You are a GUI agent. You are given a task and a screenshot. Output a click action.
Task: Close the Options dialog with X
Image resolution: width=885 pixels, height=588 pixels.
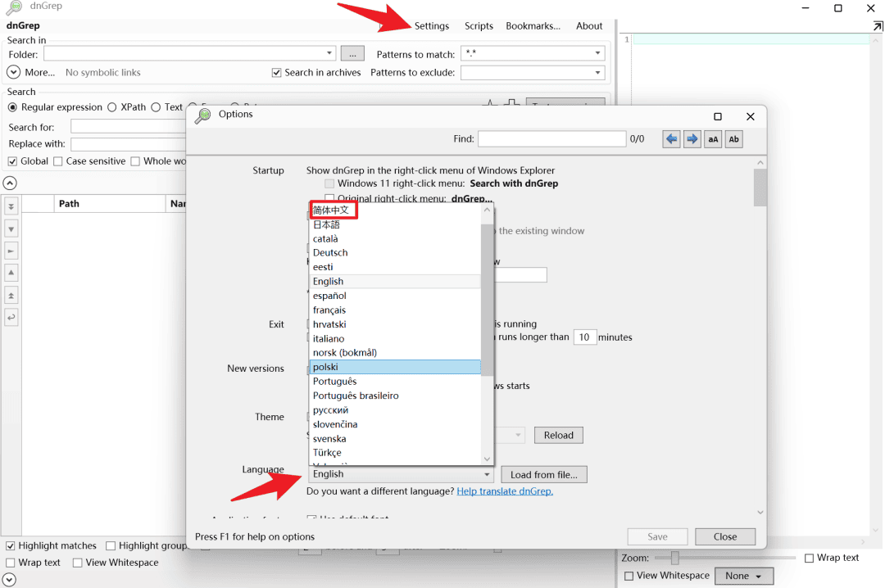(x=750, y=116)
